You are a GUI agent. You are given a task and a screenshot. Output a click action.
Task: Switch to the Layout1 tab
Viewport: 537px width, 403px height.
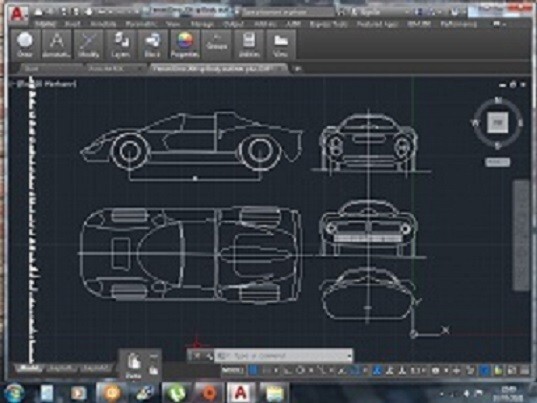click(61, 368)
